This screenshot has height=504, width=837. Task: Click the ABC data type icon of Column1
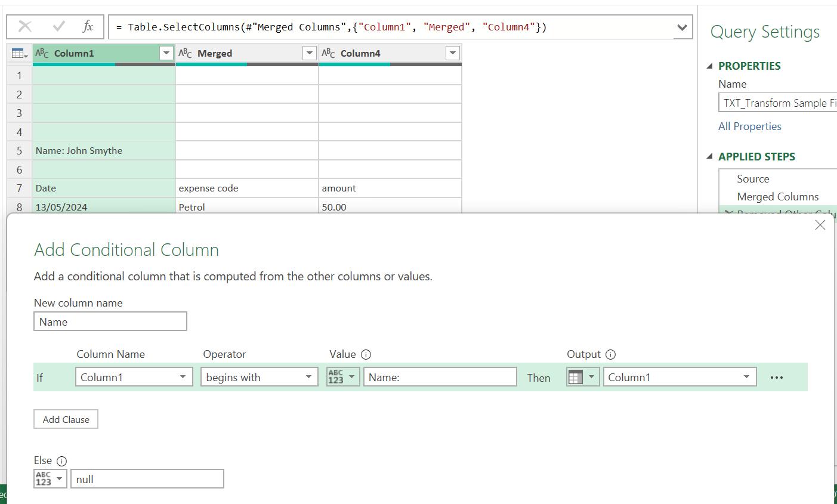point(42,53)
